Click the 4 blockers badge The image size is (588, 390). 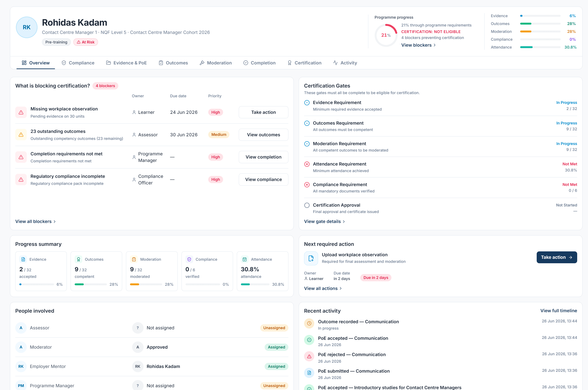[105, 86]
